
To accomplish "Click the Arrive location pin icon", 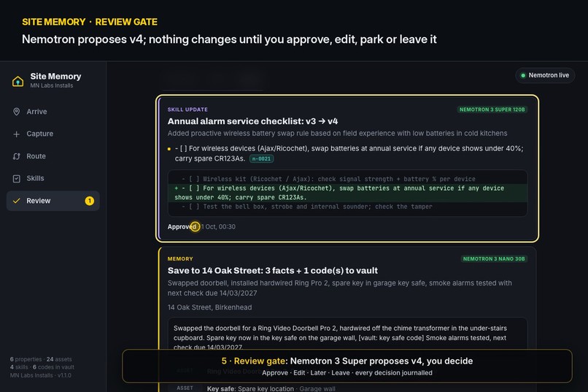I will coord(17,112).
